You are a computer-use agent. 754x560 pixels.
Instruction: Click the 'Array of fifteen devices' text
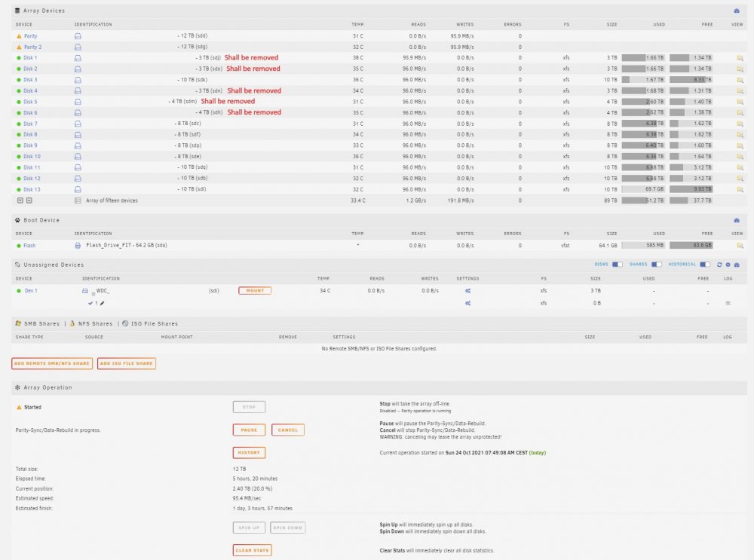[112, 200]
